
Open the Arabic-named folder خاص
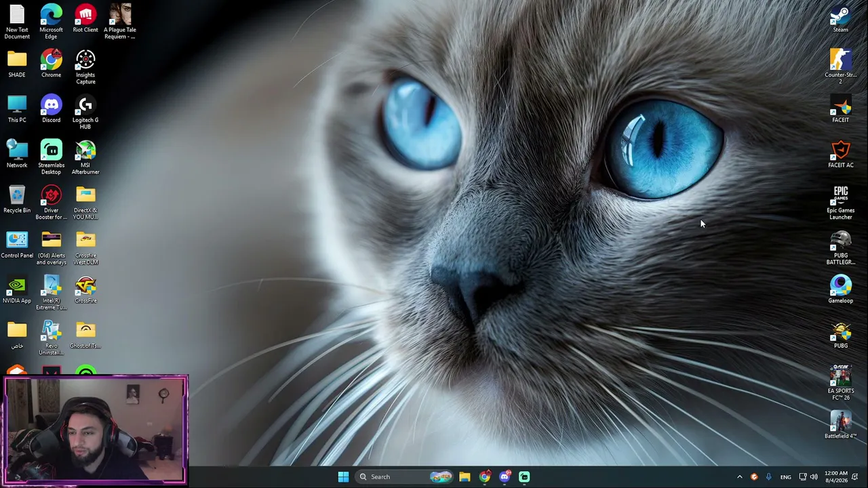(x=17, y=335)
